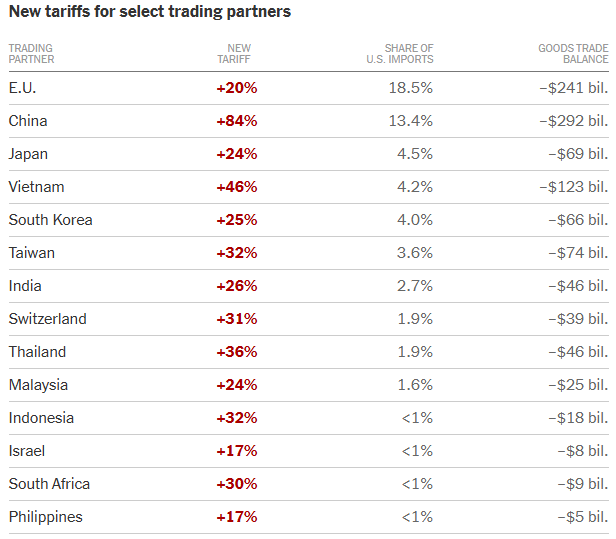Click Switzerland's +31% tariff value
The image size is (616, 539).
236,319
